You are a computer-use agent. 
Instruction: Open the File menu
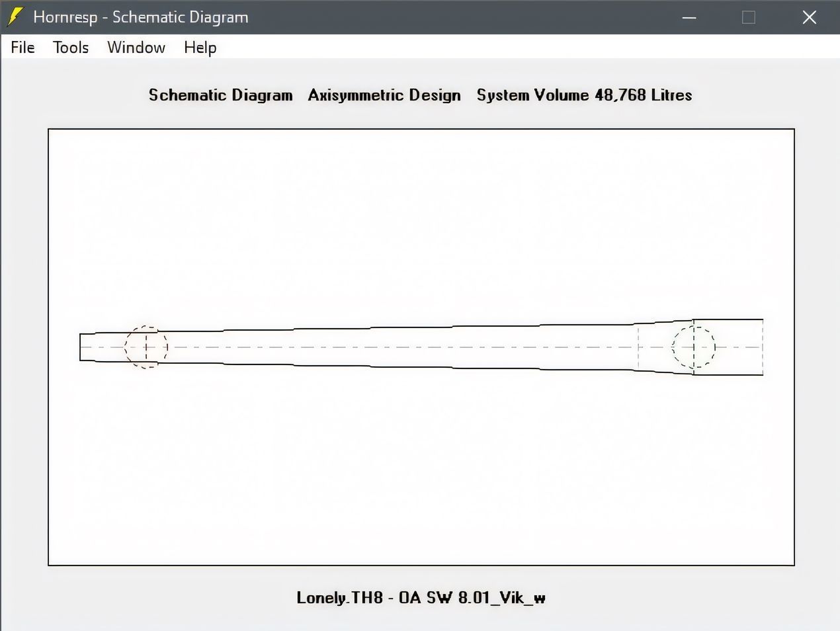[22, 48]
